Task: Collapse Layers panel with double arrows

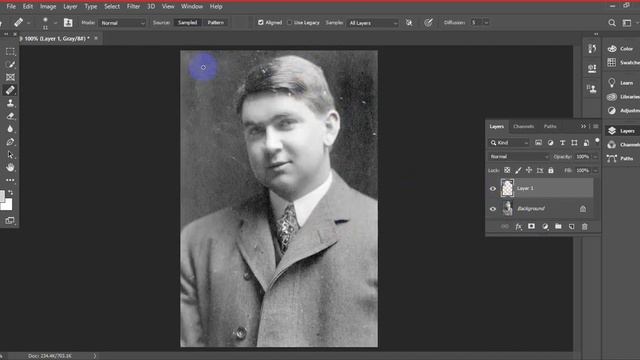Action: tap(583, 127)
